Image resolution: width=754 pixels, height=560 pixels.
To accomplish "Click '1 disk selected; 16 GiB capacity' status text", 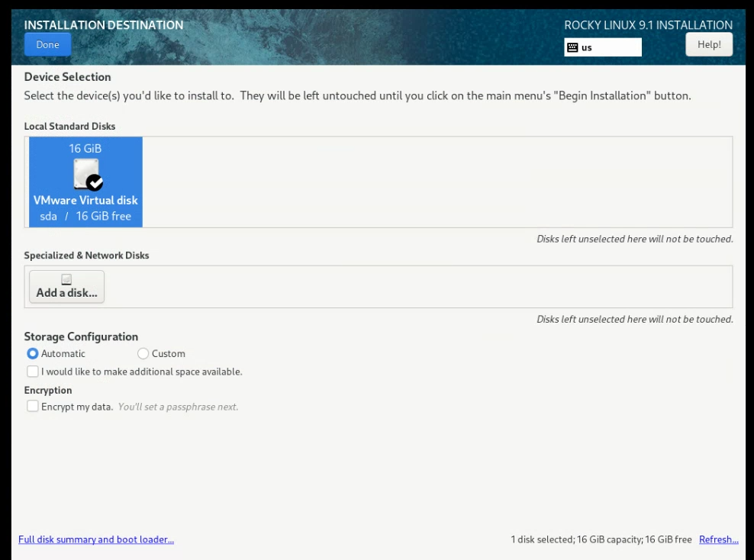I will 601,539.
